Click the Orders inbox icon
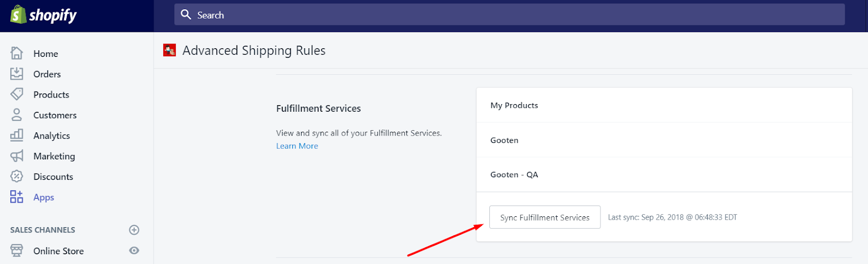868x264 pixels. coord(17,74)
